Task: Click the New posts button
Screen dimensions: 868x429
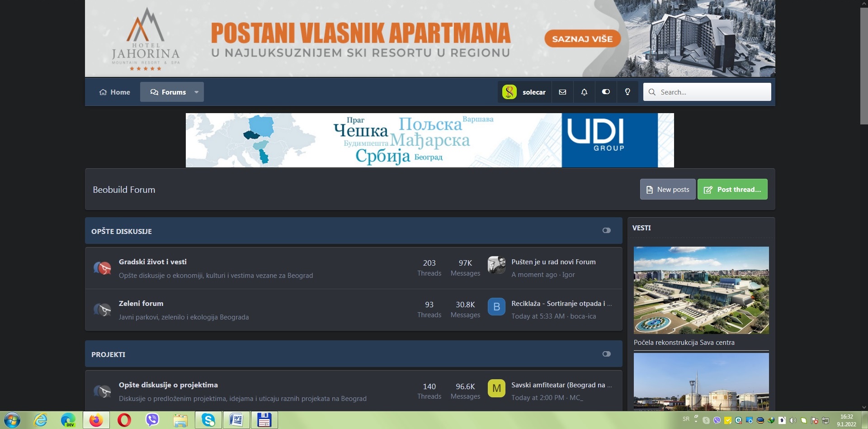Action: [668, 190]
